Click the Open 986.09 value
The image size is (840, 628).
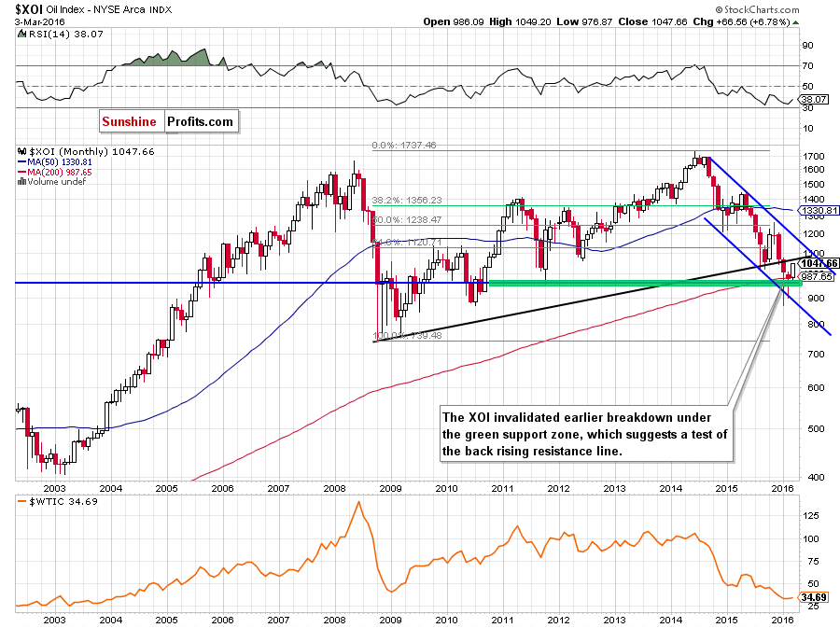point(454,22)
